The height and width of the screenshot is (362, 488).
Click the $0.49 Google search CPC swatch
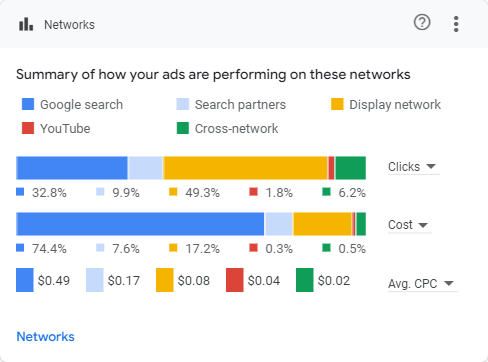tap(25, 280)
